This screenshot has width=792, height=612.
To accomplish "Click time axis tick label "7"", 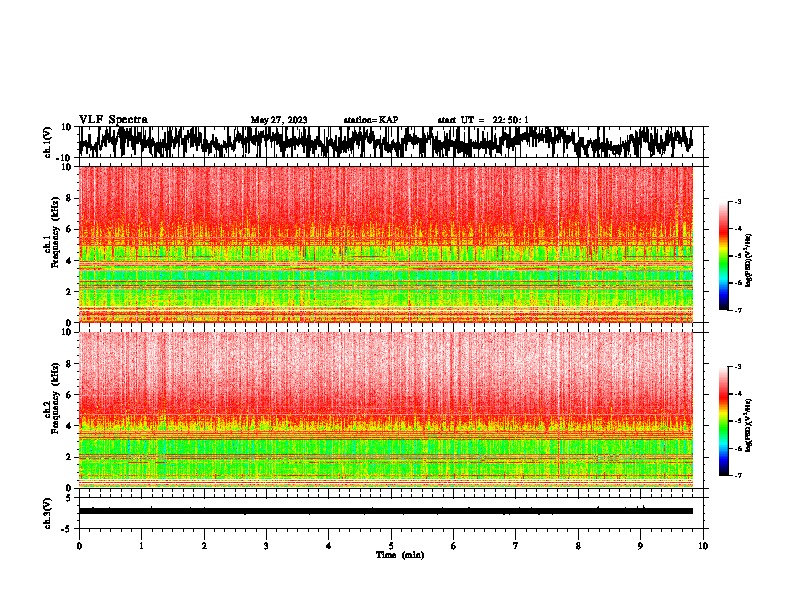I will point(516,546).
